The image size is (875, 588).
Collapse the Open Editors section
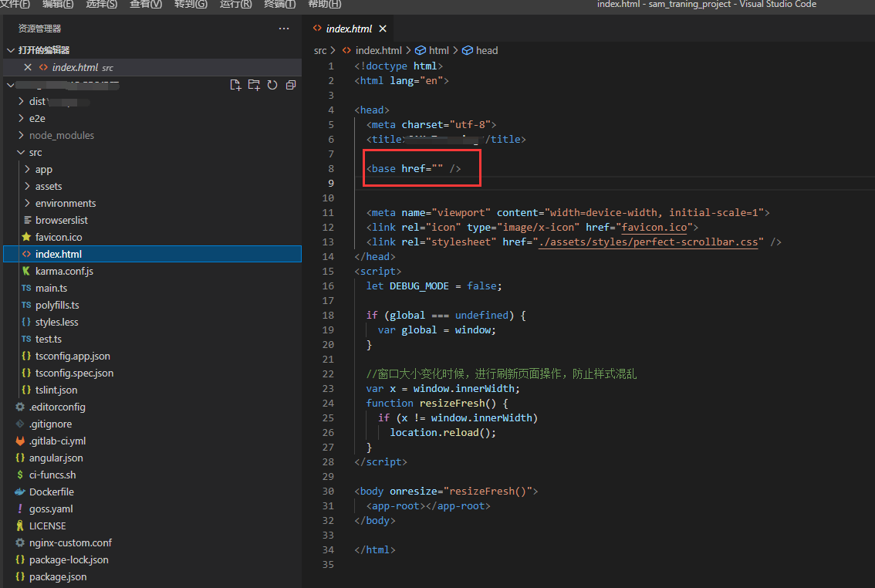[11, 50]
